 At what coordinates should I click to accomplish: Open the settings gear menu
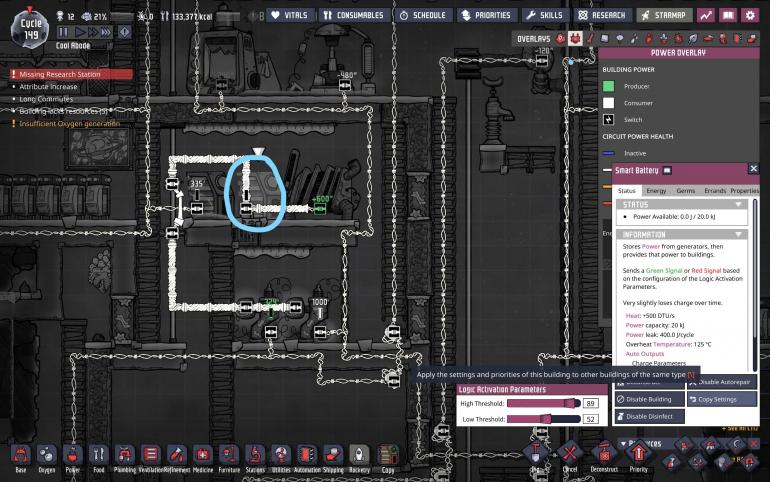coord(750,15)
